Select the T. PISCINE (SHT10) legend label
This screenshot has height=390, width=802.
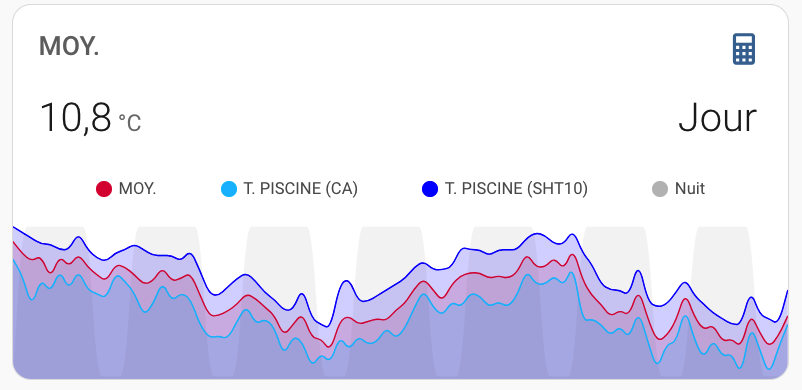coord(517,189)
